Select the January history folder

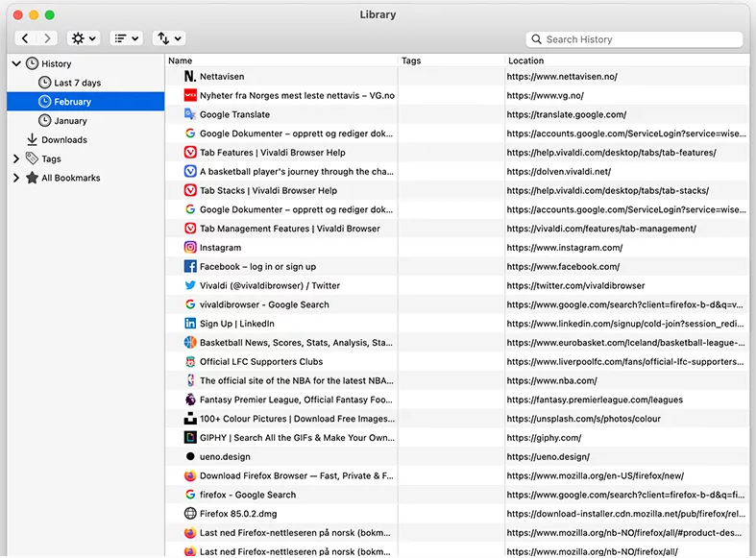(x=70, y=121)
